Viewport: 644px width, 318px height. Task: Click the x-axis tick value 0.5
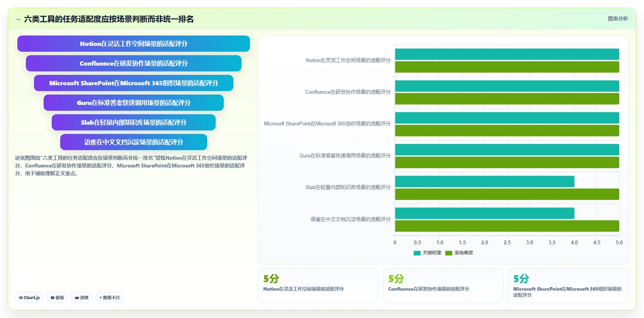tap(418, 242)
